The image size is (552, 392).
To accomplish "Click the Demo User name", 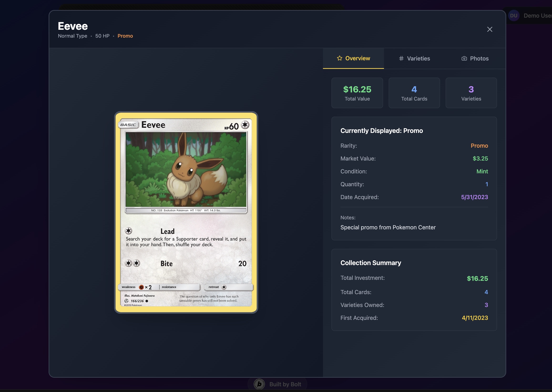I will [x=537, y=16].
